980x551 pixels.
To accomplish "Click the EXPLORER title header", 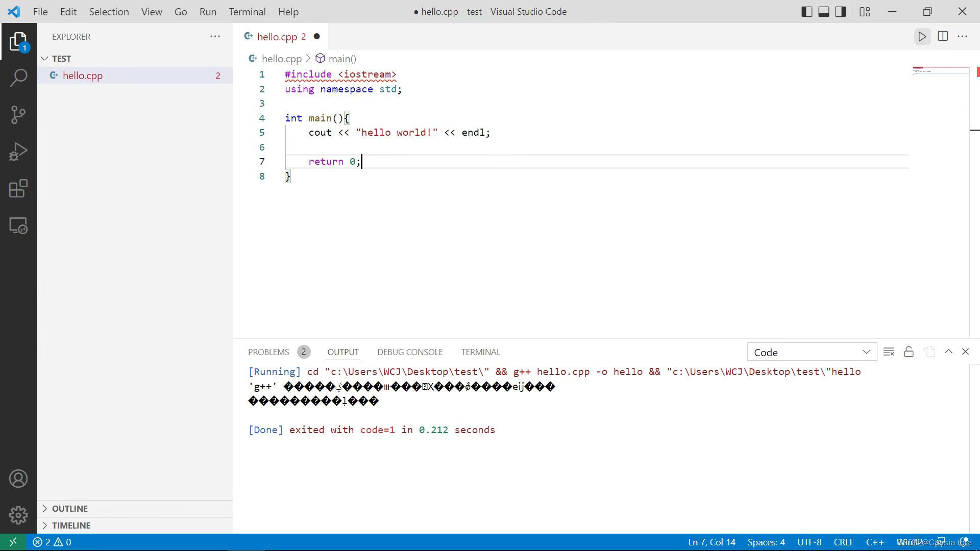I will click(x=71, y=37).
